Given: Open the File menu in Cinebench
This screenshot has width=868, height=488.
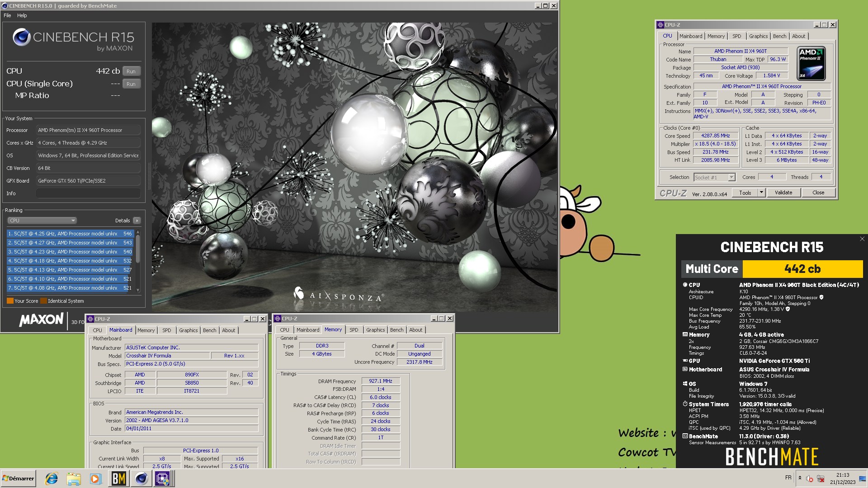Looking at the screenshot, I should pos(7,15).
